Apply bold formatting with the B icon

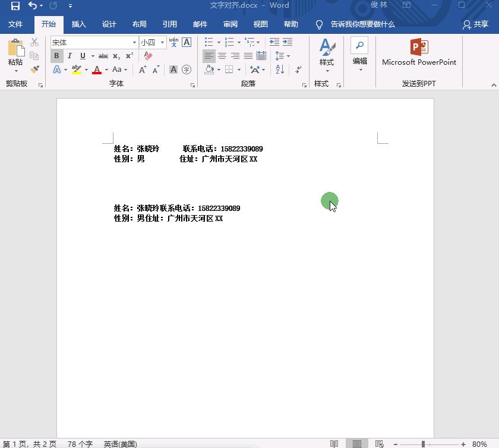tap(56, 55)
